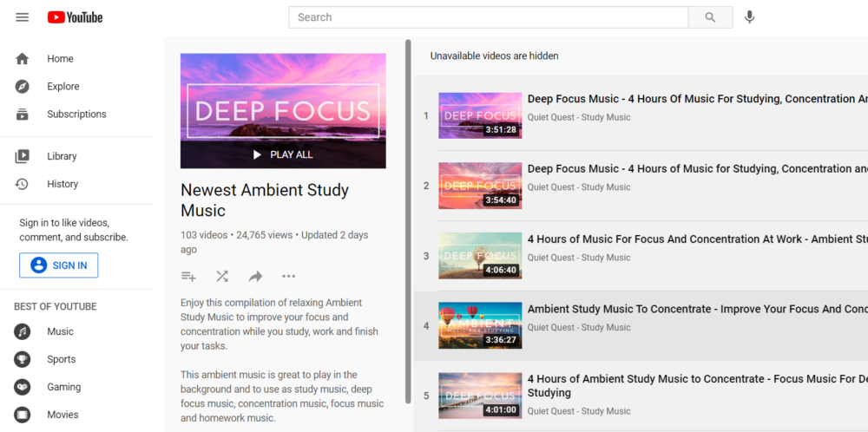Click the Sports trophy icon
Screen dimensions: 868x432
tap(23, 359)
